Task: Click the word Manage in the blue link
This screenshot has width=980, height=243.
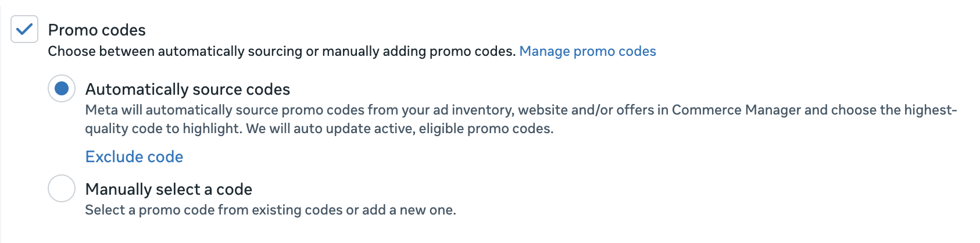Action: coord(544,51)
